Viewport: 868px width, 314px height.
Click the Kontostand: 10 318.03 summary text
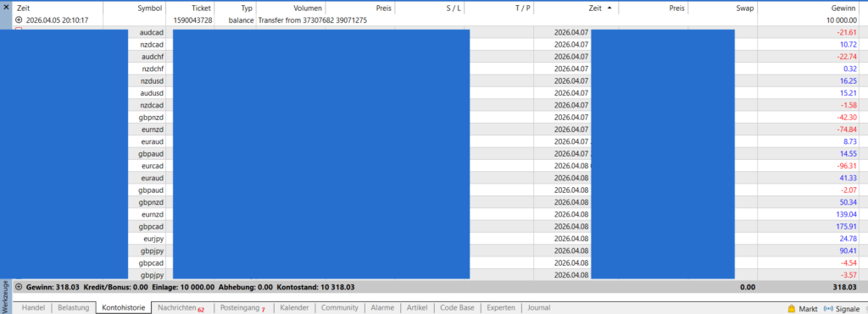coord(315,288)
